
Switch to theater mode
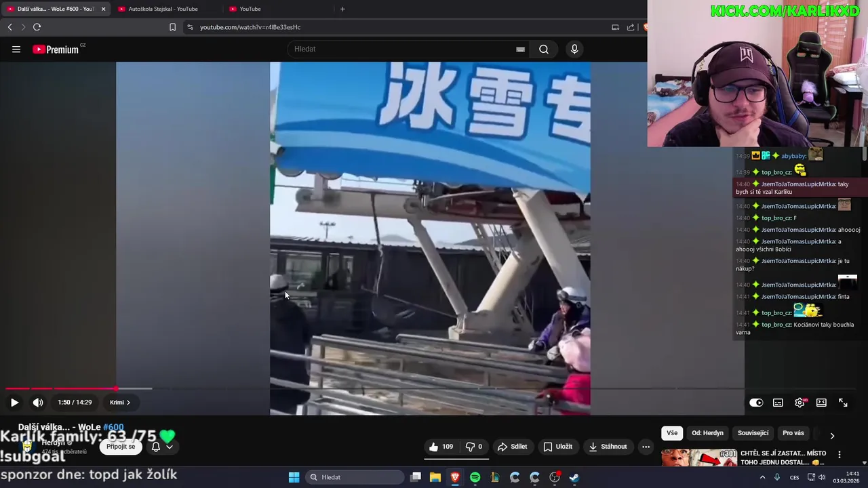click(821, 403)
